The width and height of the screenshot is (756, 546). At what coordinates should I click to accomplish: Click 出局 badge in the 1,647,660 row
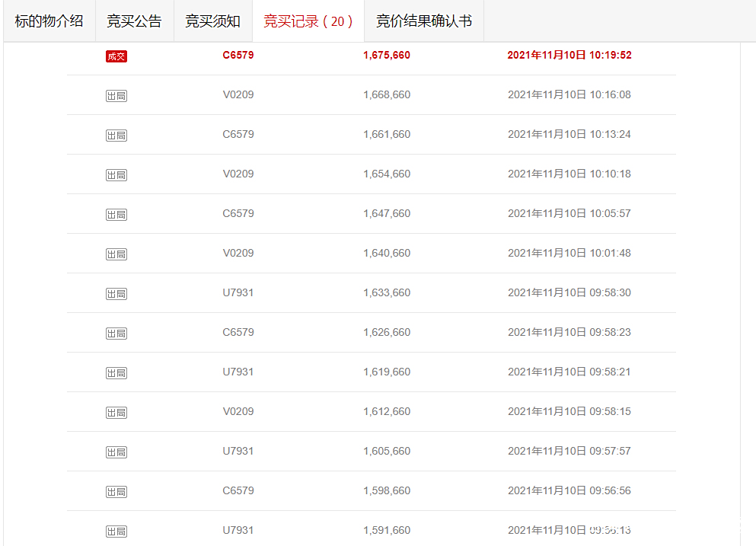pos(116,215)
